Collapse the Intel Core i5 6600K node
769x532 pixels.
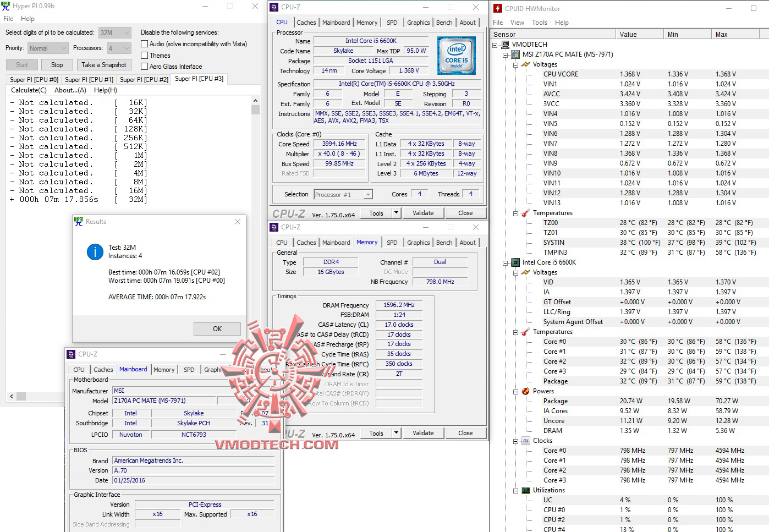pos(506,262)
